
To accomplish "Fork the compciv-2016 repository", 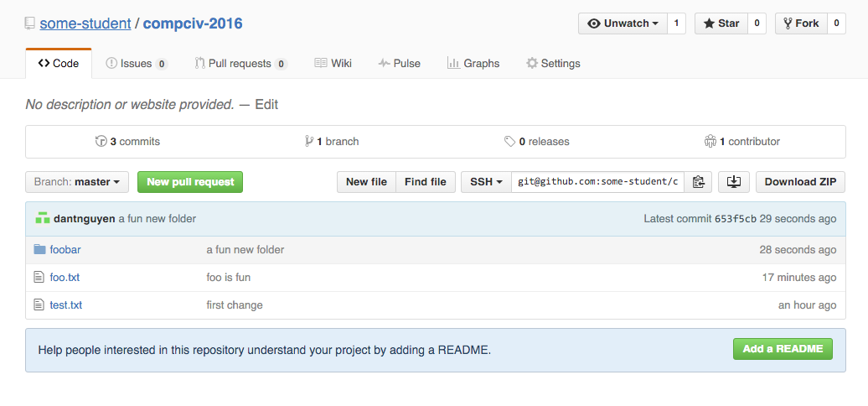I will pyautogui.click(x=801, y=23).
